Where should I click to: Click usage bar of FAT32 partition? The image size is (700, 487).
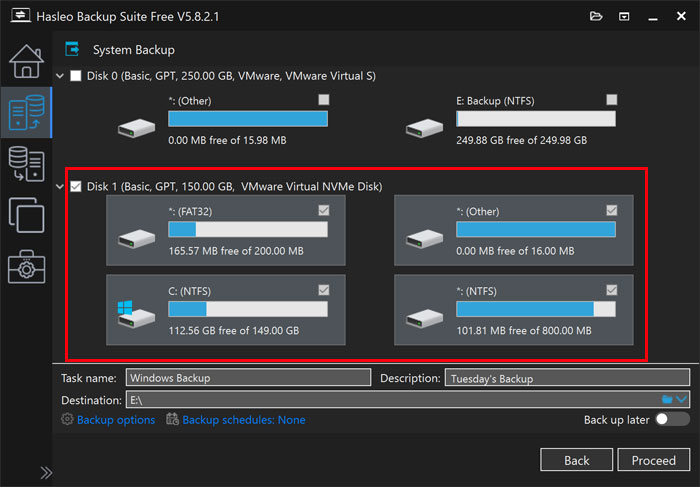[248, 229]
